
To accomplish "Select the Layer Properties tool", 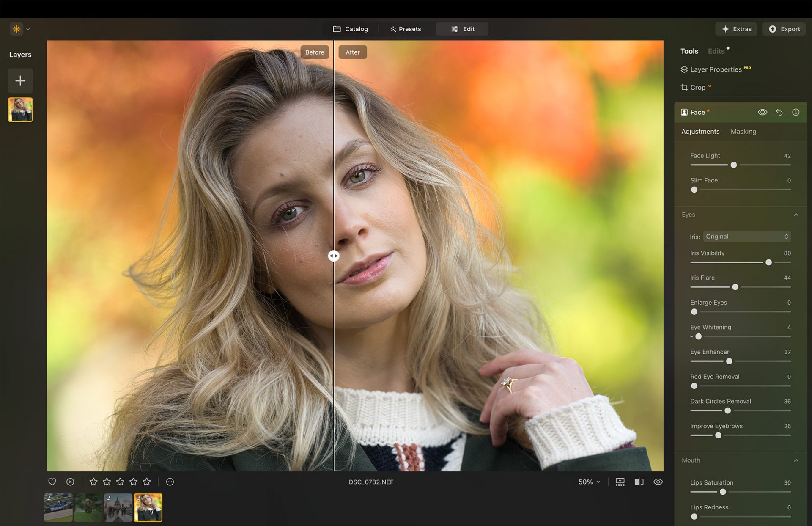I will click(716, 69).
